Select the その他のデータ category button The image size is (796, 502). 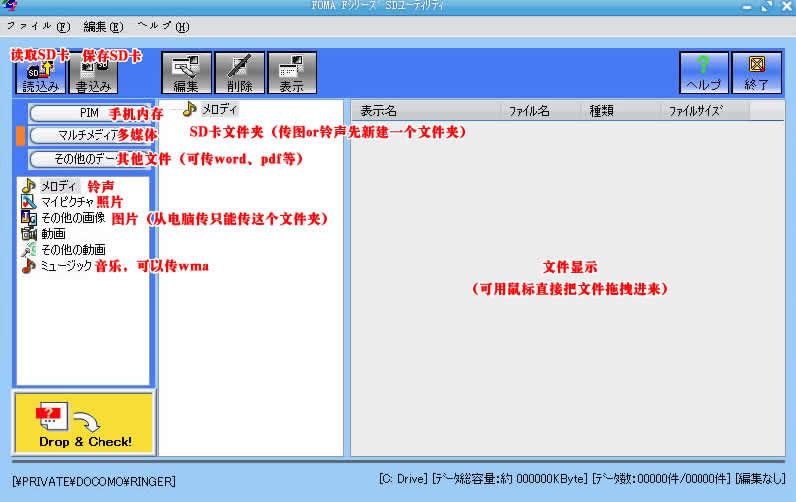tap(88, 158)
